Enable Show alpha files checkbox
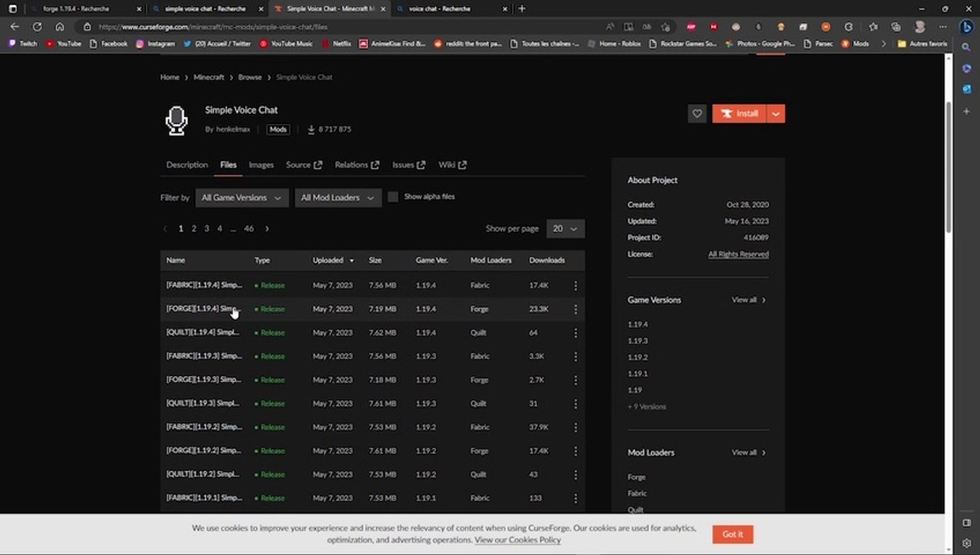The height and width of the screenshot is (555, 980). tap(393, 197)
